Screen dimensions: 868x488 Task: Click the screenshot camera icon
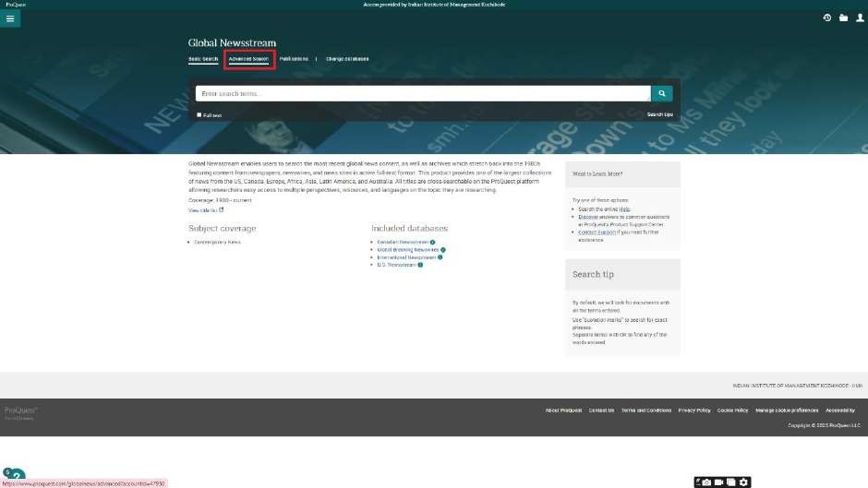click(x=706, y=482)
